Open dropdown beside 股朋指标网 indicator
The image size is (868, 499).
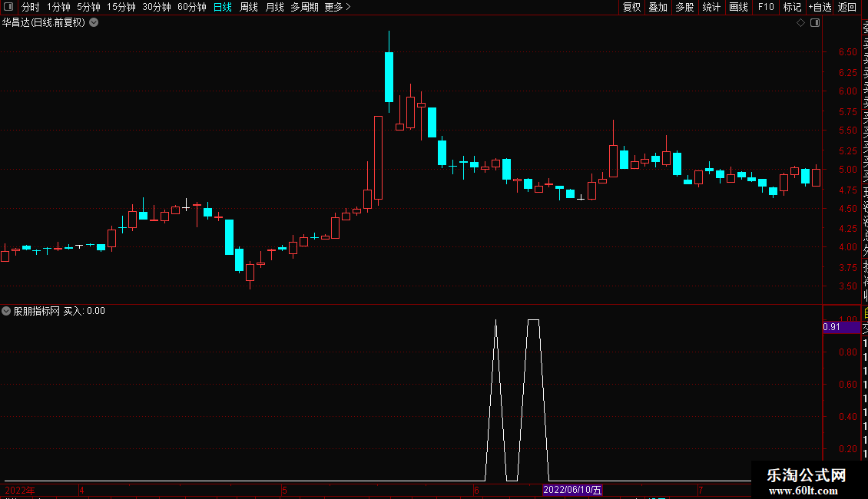tap(6, 311)
